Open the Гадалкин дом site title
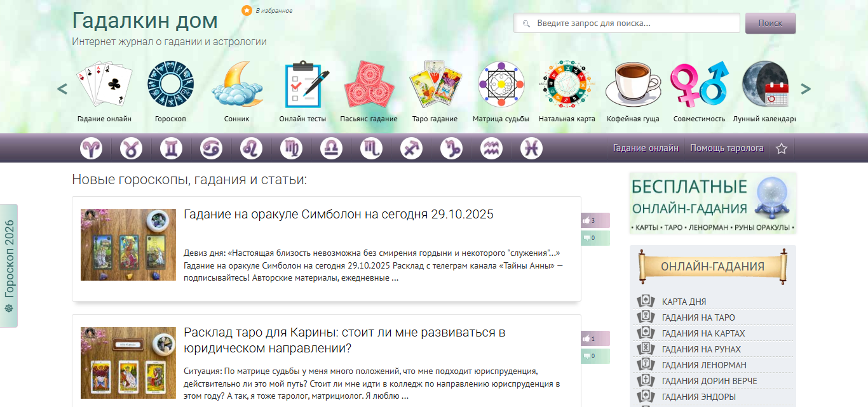Viewport: 868px width, 407px height. [x=145, y=20]
